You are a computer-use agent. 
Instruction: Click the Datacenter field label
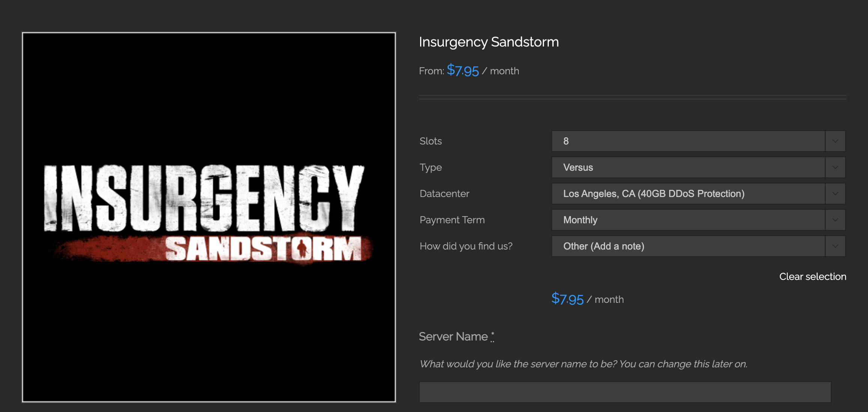click(445, 194)
